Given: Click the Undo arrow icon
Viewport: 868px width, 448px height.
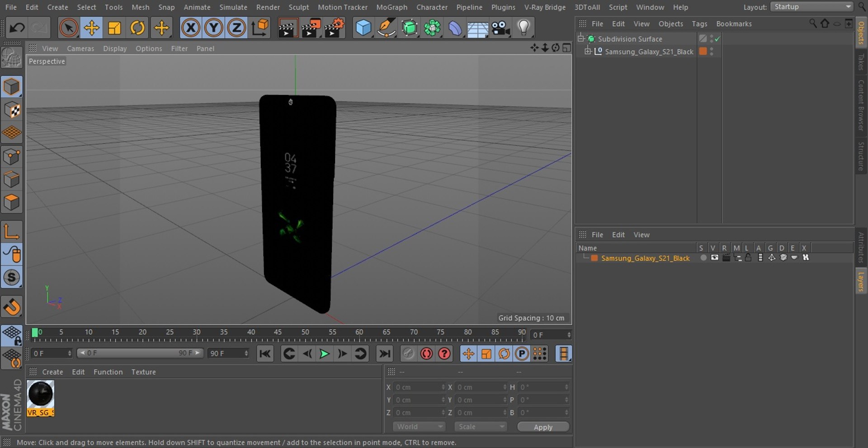Looking at the screenshot, I should coord(17,28).
